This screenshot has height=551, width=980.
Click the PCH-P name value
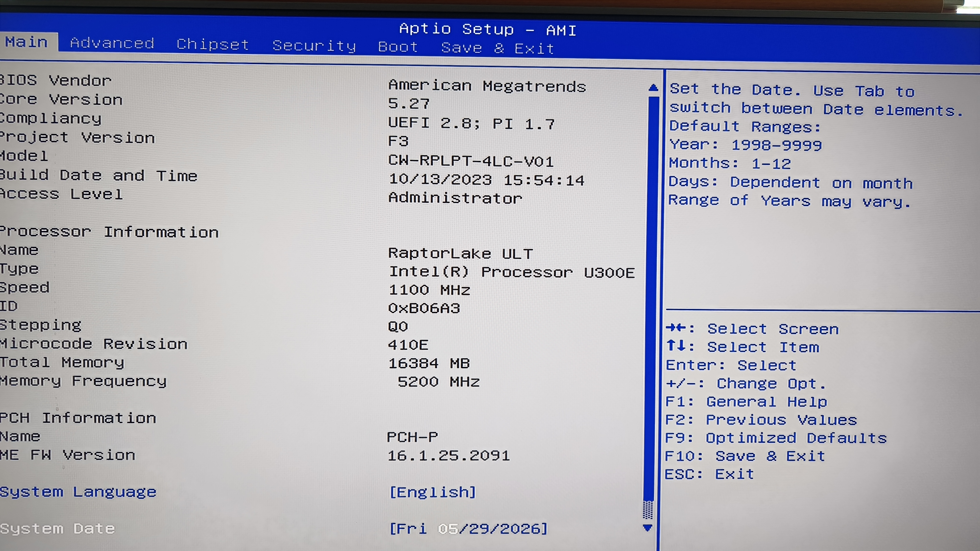[x=412, y=437]
